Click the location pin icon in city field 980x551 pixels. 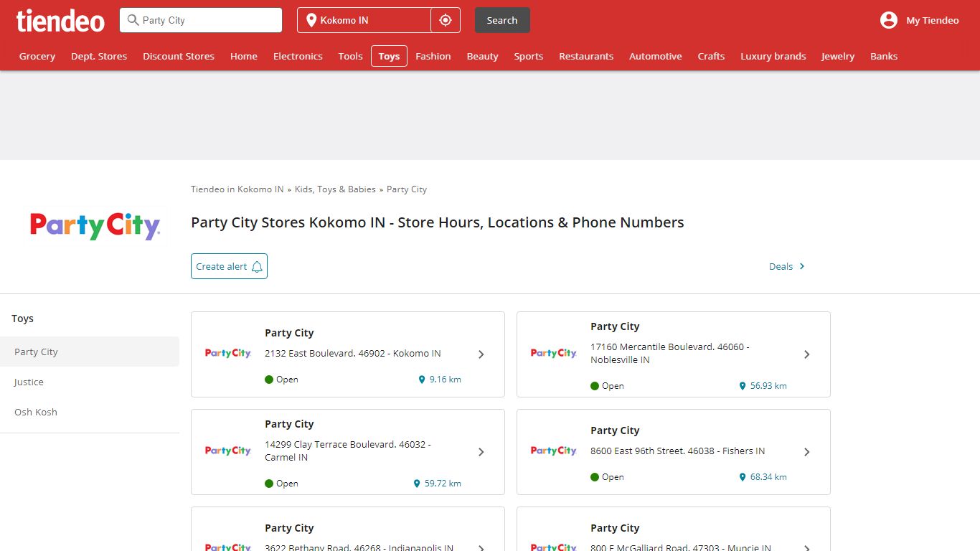311,20
